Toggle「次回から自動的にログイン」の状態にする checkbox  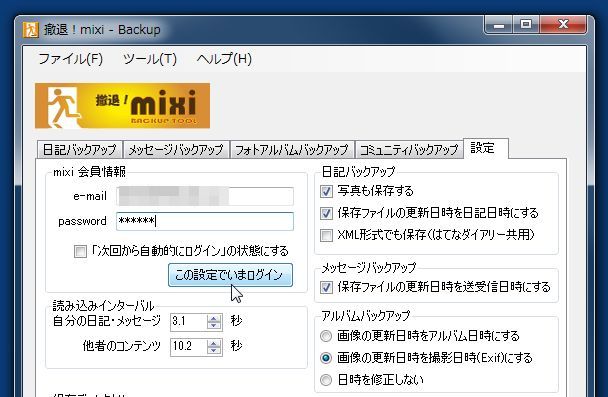pyautogui.click(x=80, y=251)
